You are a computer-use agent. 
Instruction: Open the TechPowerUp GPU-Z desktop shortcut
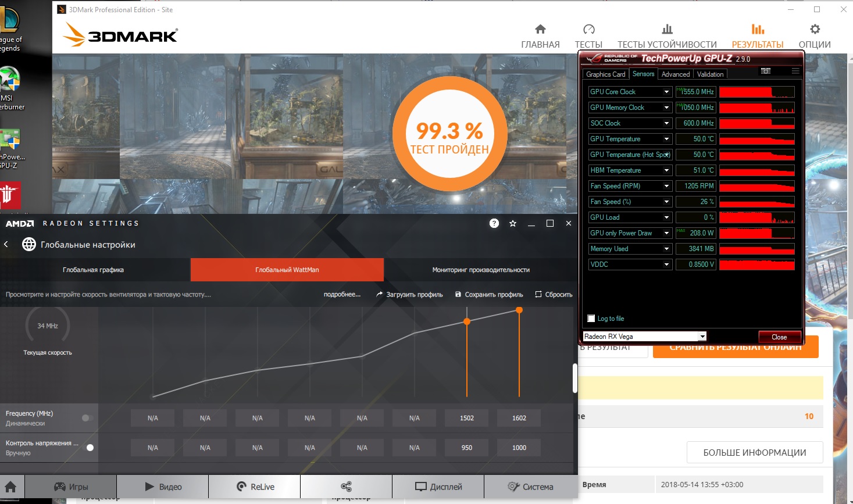point(10,149)
